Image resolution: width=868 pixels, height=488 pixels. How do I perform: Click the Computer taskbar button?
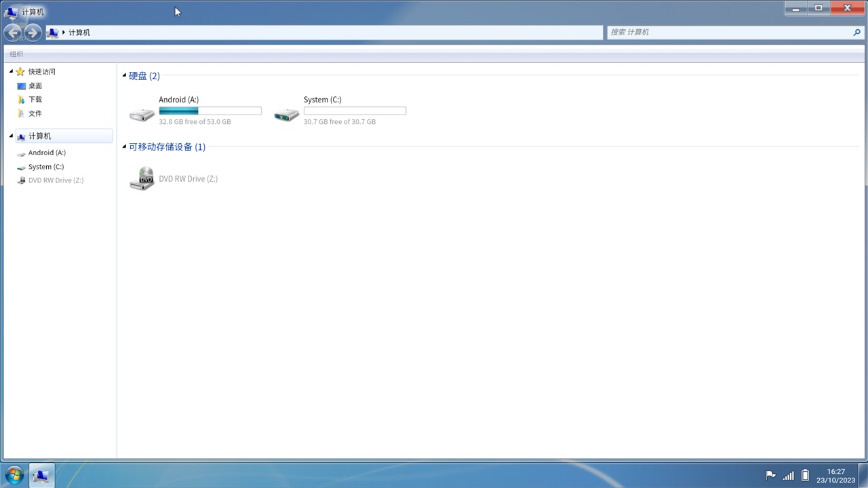(41, 475)
